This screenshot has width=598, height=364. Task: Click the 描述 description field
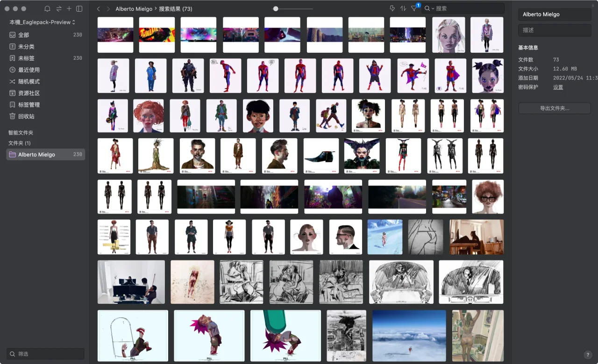[555, 30]
